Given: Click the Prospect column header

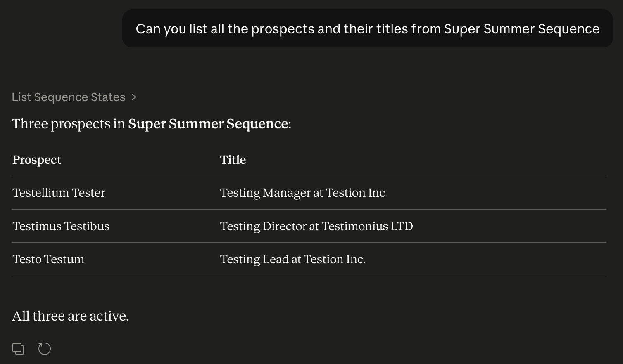Looking at the screenshot, I should click(37, 160).
